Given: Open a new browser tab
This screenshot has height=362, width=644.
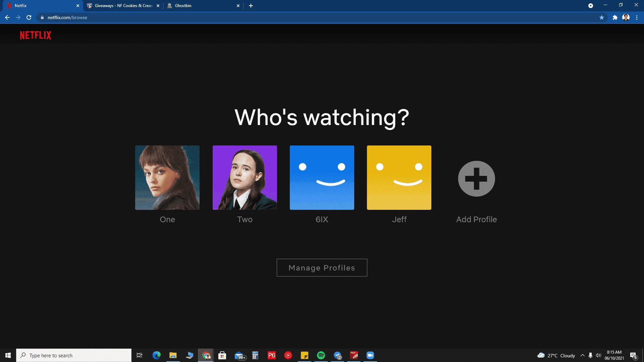Looking at the screenshot, I should pos(251,6).
